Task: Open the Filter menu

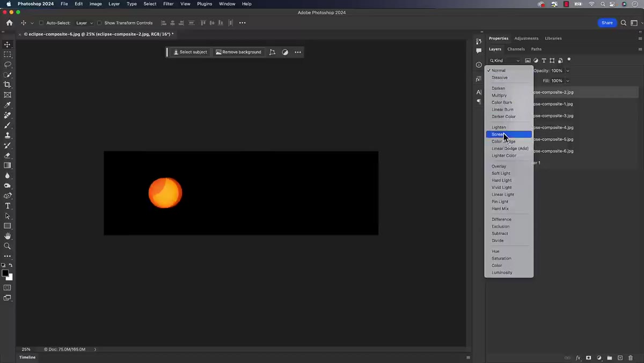Action: coord(169,4)
